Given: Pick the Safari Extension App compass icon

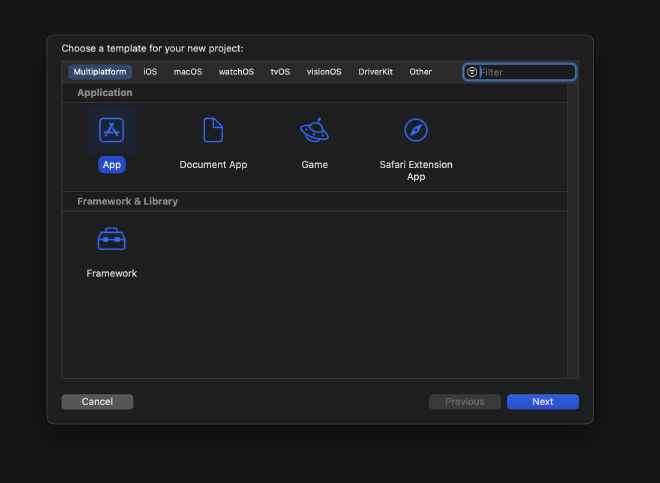Looking at the screenshot, I should tap(416, 130).
